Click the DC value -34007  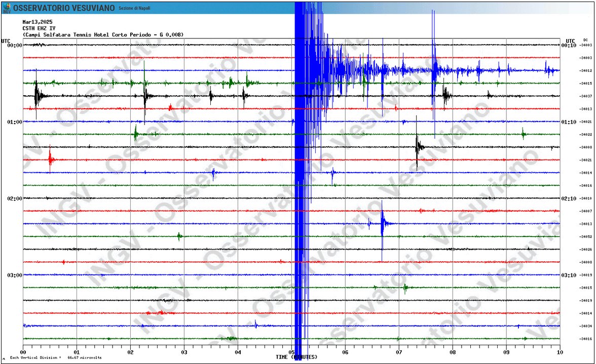point(585,211)
